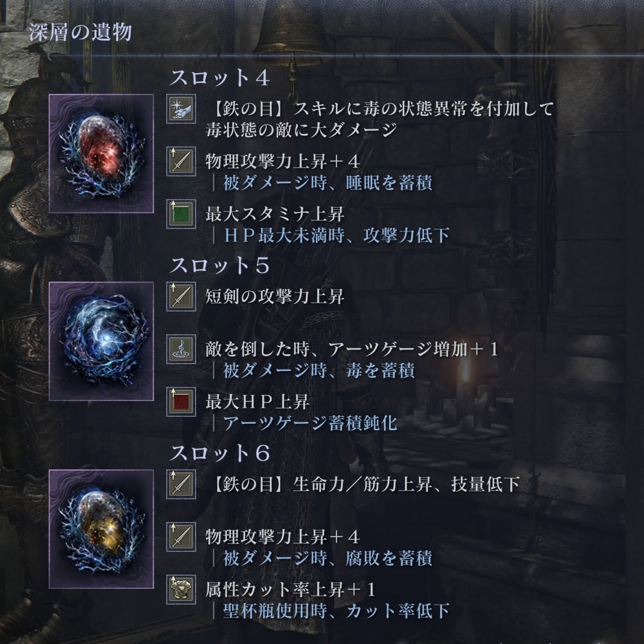Select the スロット５ header

(219, 266)
